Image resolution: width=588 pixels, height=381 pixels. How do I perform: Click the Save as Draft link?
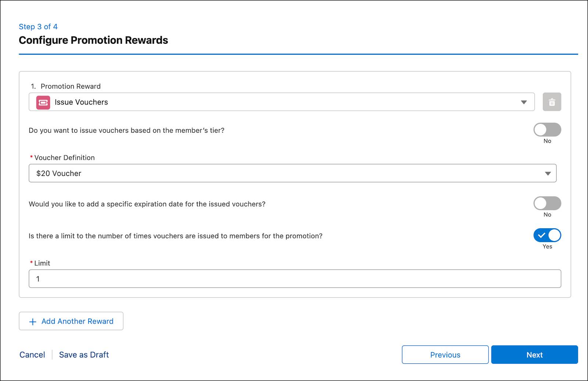tap(84, 355)
